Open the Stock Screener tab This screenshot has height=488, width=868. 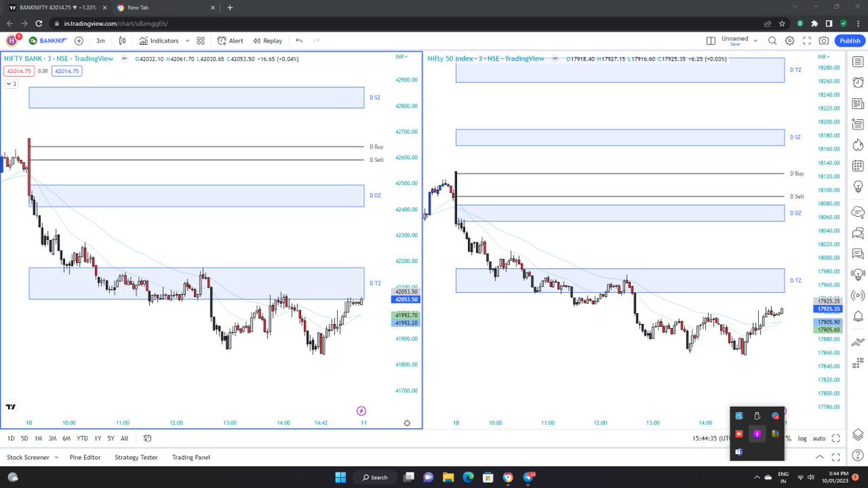[x=28, y=458]
